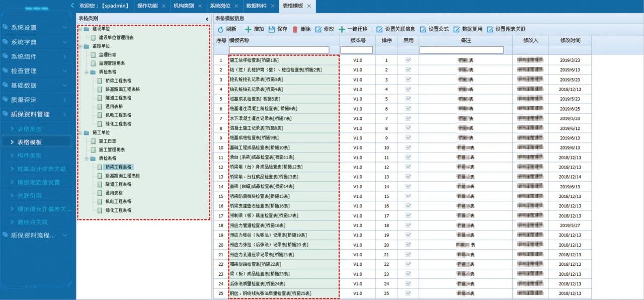
Task: Open 设置关联信息 from the toolbar
Action: pos(395,29)
